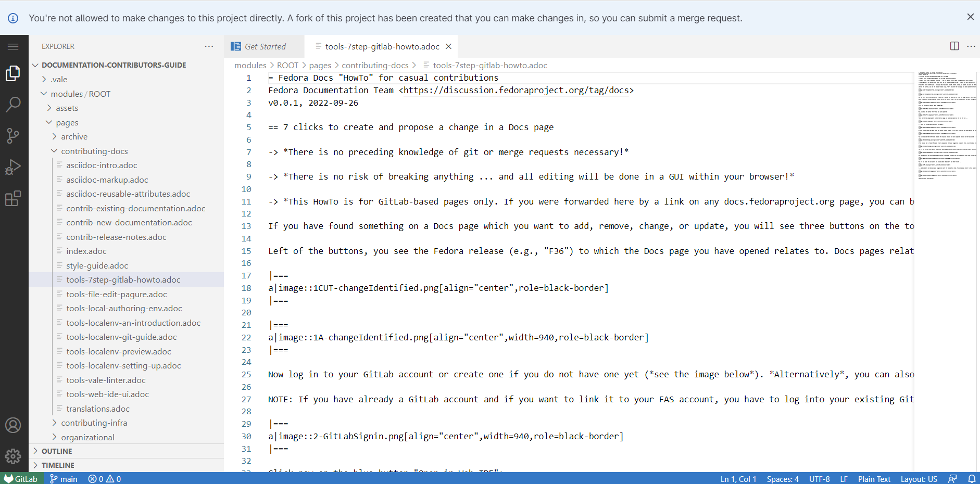Split the editor to the right
This screenshot has height=484, width=980.
point(954,46)
